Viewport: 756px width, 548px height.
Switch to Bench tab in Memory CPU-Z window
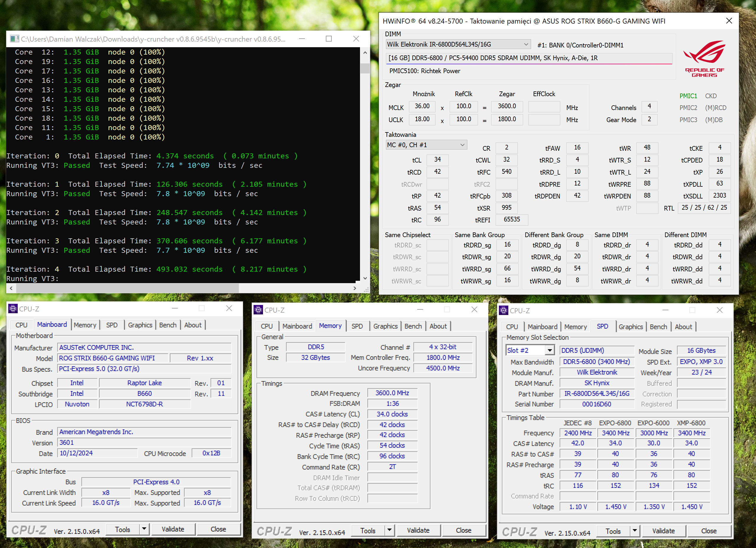pos(413,326)
